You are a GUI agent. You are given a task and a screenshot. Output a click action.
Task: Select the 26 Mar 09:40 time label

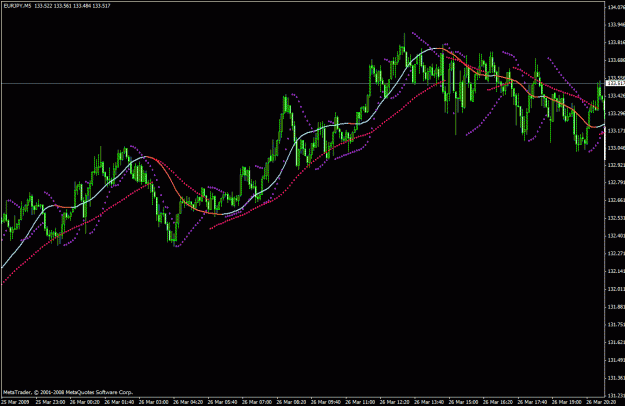tap(325, 402)
